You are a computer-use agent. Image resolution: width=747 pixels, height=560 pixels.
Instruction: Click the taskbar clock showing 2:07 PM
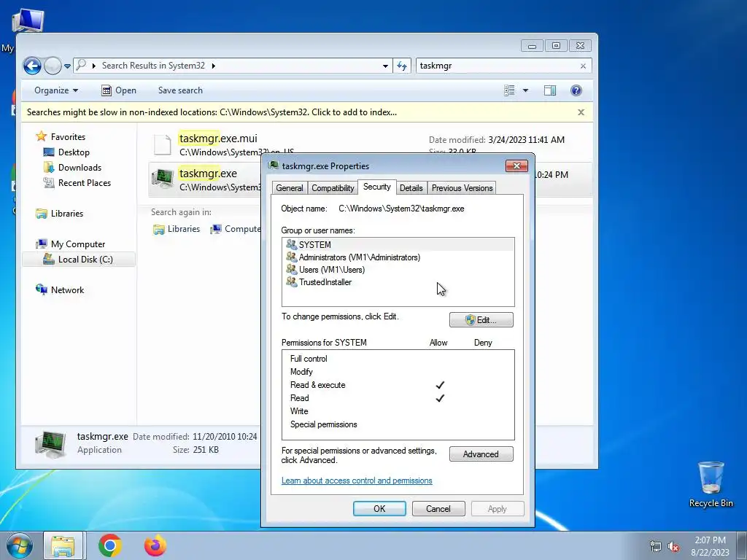(x=711, y=546)
